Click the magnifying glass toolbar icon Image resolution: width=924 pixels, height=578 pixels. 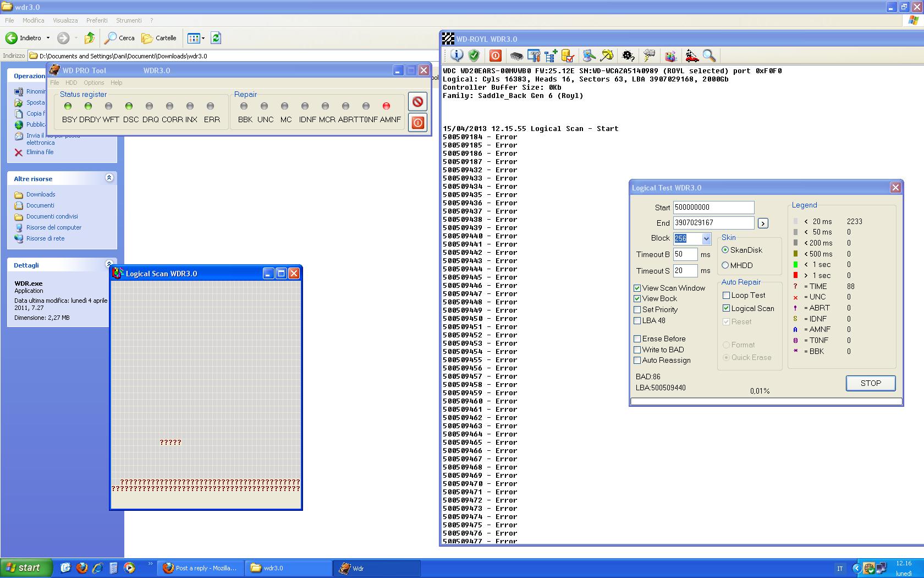click(x=709, y=56)
